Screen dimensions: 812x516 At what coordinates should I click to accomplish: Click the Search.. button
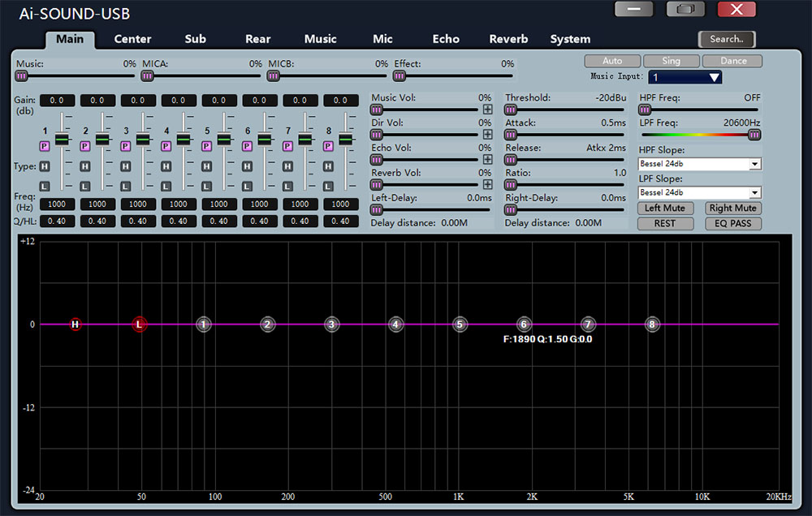coord(727,39)
